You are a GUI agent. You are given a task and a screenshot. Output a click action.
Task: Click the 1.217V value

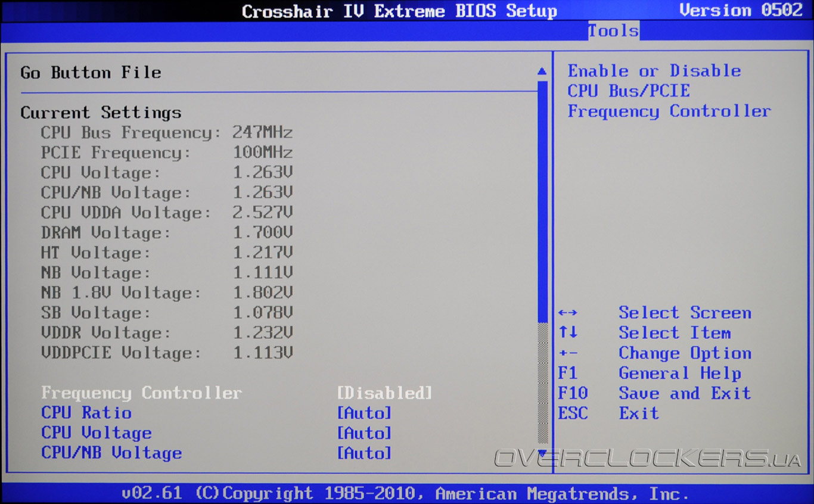pyautogui.click(x=263, y=253)
